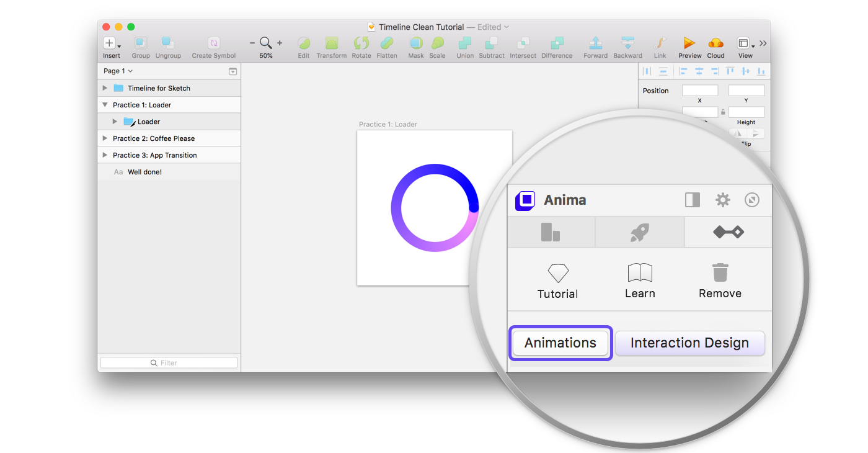Click the Tutorial diamond icon
This screenshot has height=453, width=868.
(558, 273)
